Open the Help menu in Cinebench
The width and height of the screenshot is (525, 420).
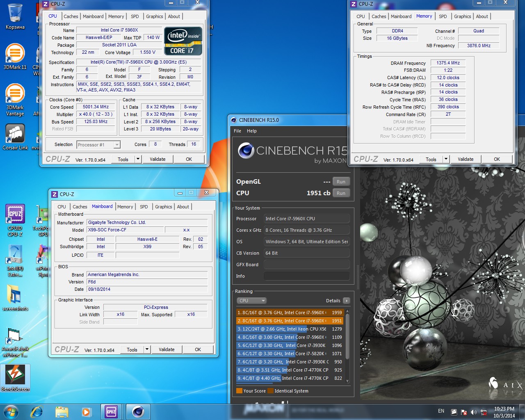(x=252, y=131)
